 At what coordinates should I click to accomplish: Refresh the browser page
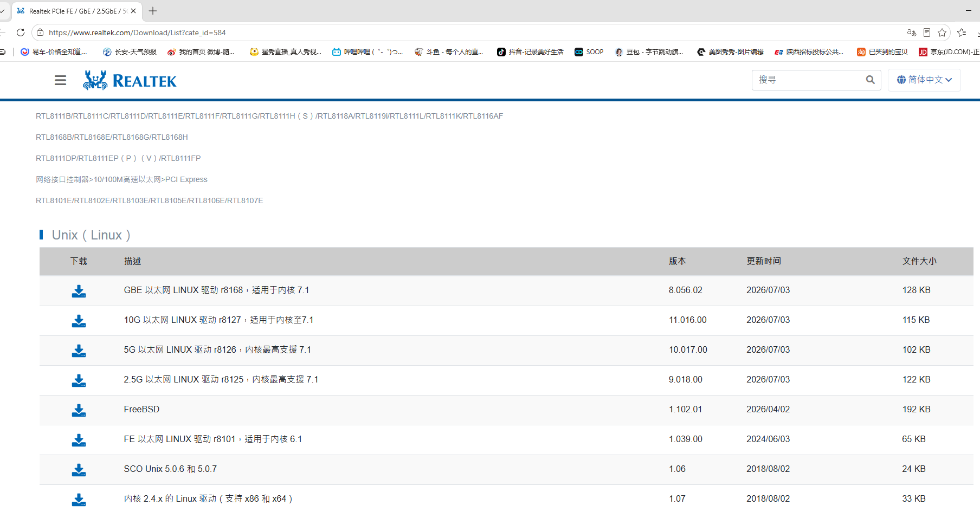coord(21,33)
